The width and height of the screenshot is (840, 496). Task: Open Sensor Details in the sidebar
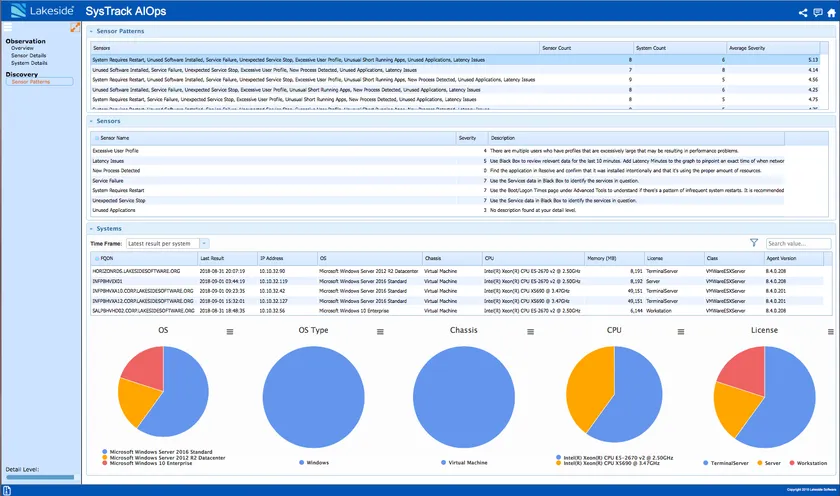point(29,55)
